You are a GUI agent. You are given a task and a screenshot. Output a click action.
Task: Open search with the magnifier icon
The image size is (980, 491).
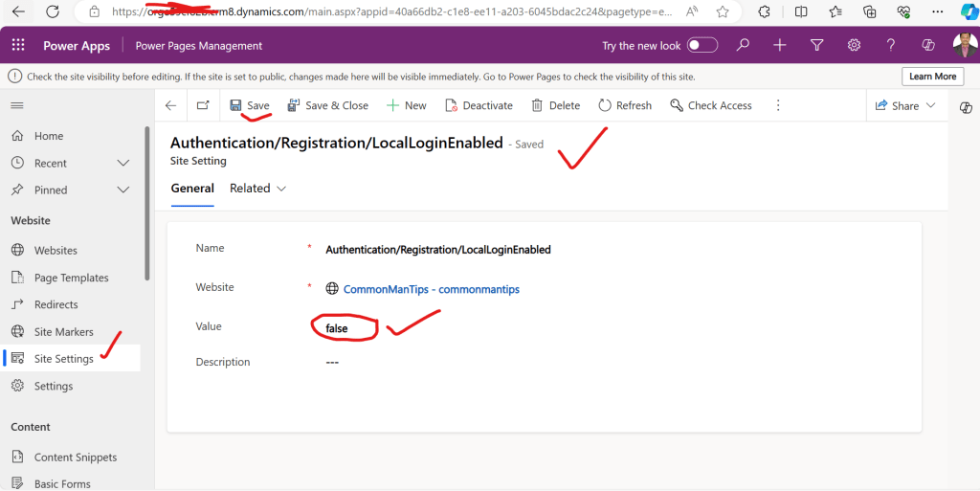click(744, 45)
